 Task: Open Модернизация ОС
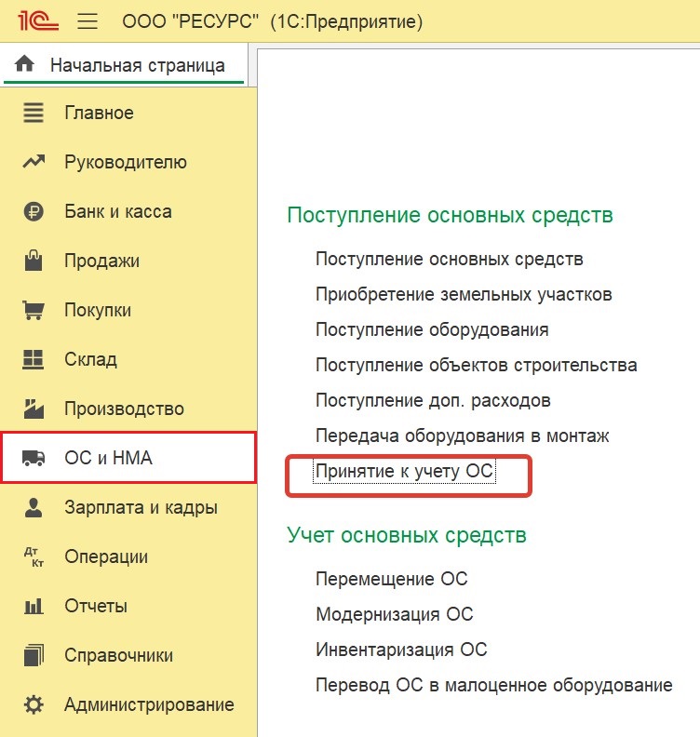(x=395, y=614)
